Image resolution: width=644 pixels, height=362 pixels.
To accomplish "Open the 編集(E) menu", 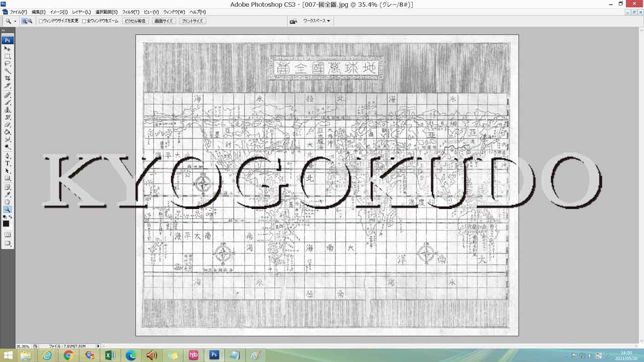I will (39, 12).
